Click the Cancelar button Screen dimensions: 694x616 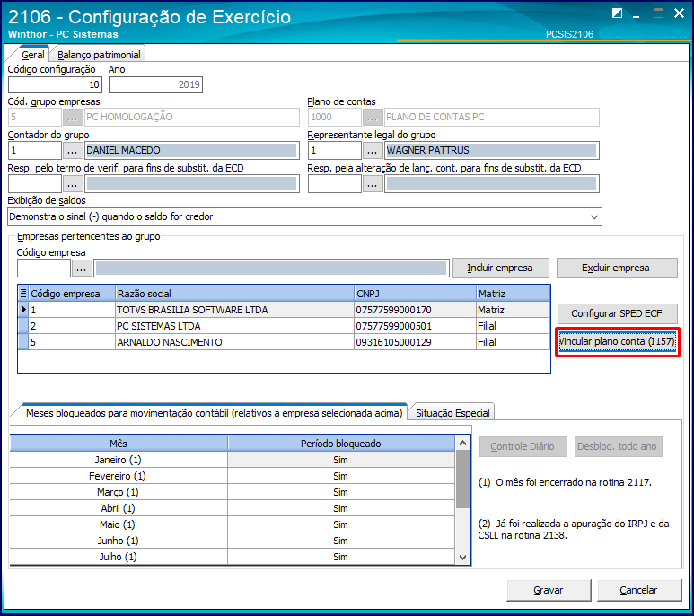point(639,590)
